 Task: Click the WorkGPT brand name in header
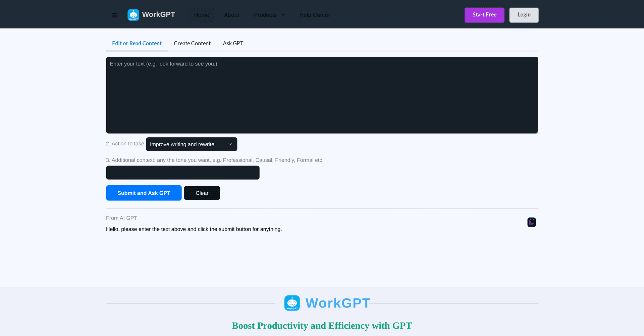[159, 14]
